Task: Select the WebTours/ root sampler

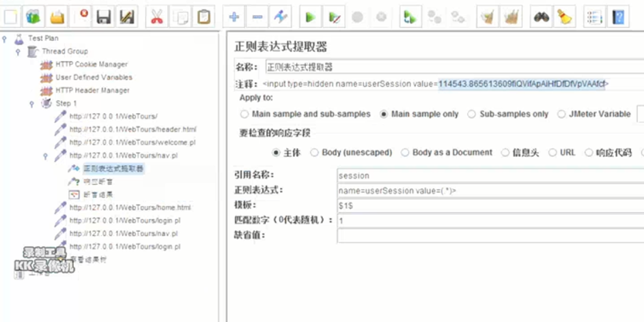Action: pyautogui.click(x=113, y=117)
